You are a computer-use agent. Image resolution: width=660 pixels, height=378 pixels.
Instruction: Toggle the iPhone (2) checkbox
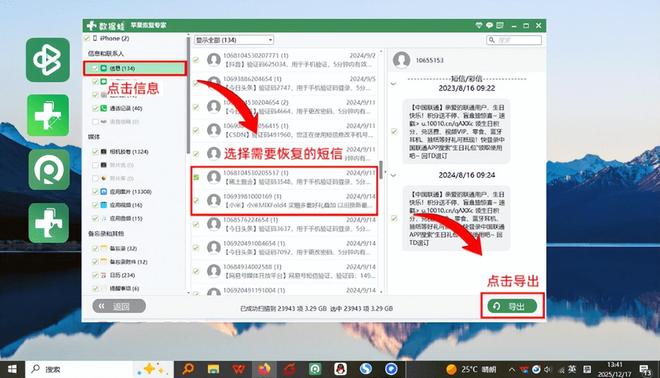point(87,38)
